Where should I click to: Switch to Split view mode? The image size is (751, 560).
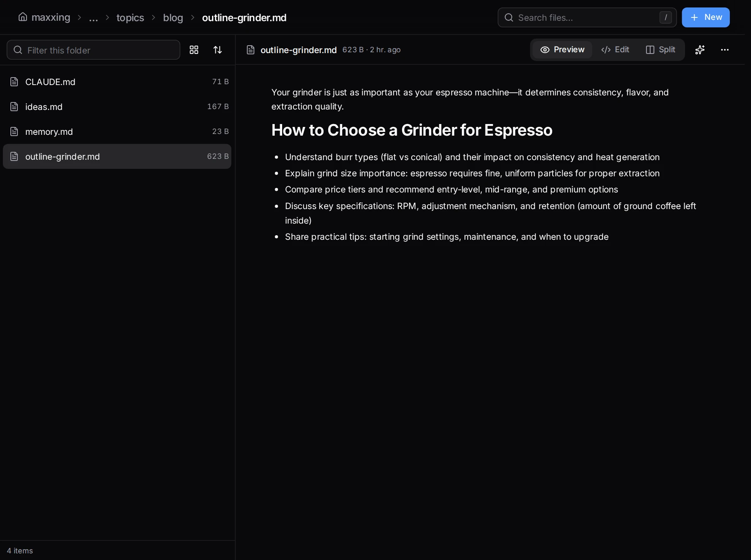click(x=661, y=50)
